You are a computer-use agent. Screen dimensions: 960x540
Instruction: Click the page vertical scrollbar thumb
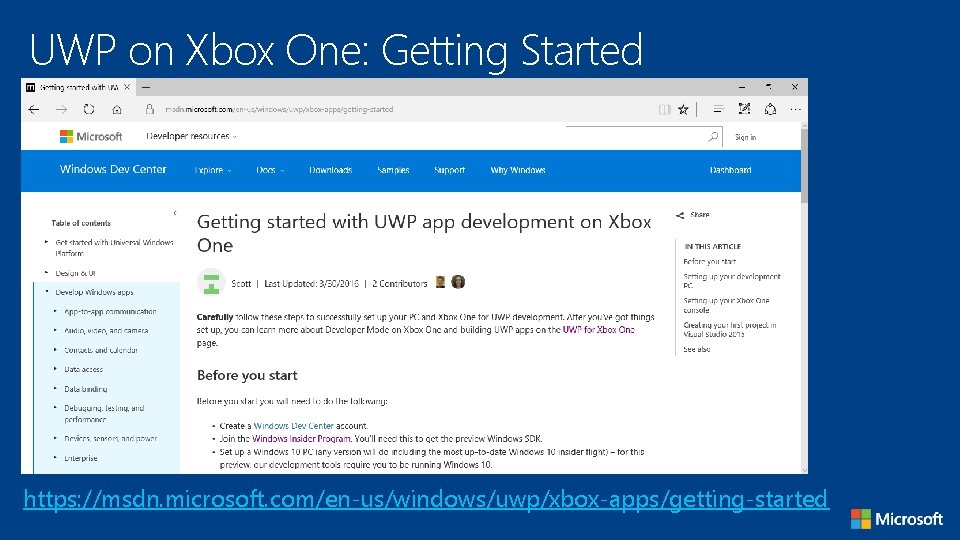coord(804,167)
